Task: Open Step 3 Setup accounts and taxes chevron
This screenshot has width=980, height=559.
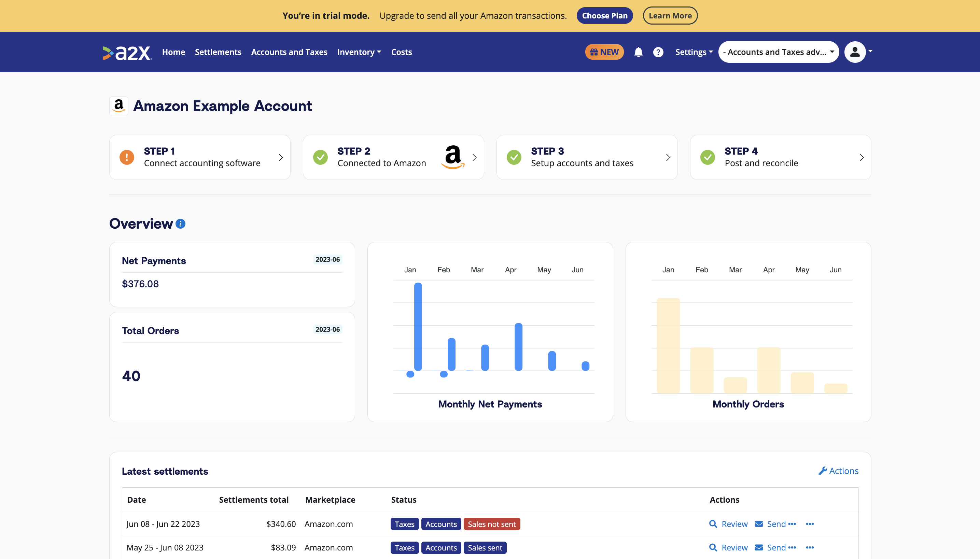Action: point(668,157)
